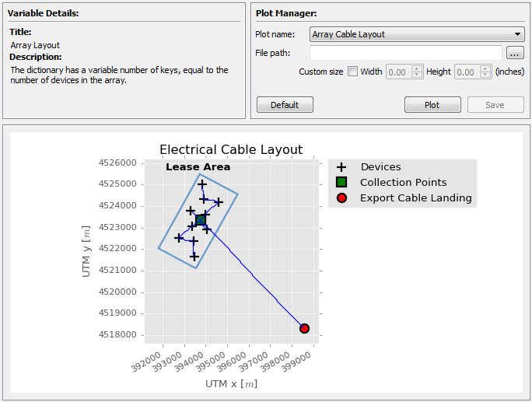Decrease Width using the down arrow
This screenshot has height=402, width=532.
coord(418,75)
